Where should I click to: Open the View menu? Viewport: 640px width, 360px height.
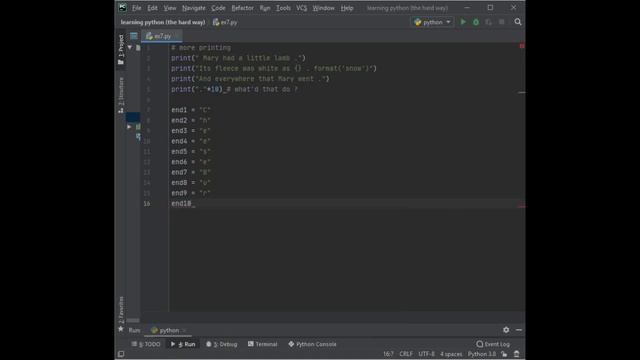(170, 8)
